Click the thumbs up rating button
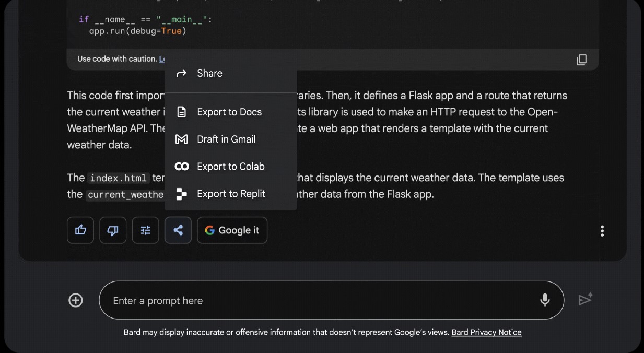The width and height of the screenshot is (644, 353). coord(80,230)
